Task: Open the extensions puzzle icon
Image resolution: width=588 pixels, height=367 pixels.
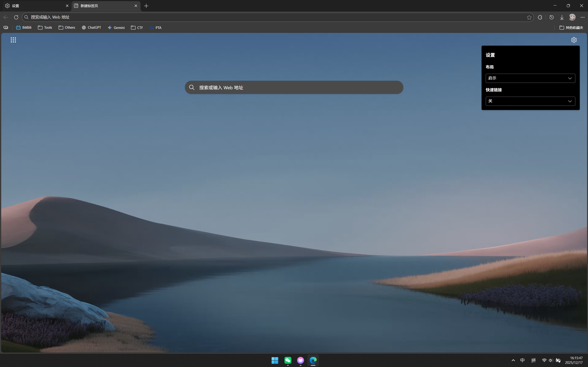Action: pos(540,17)
